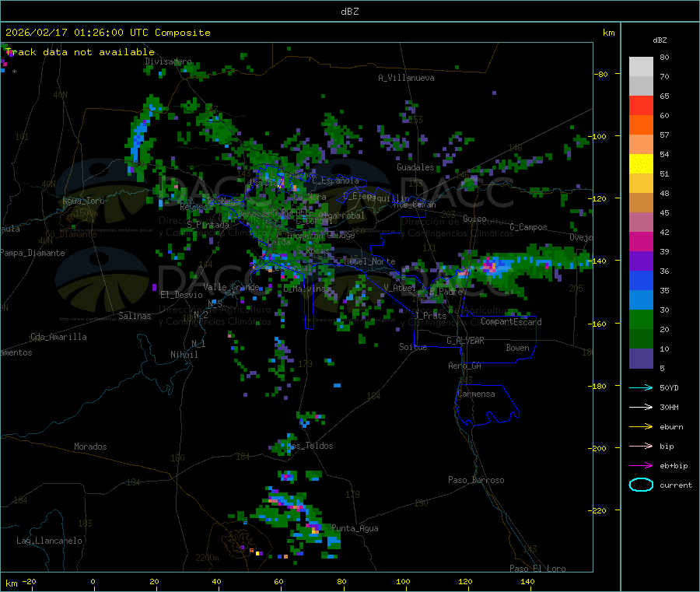Click the green 20-30 dBZ color swatch
This screenshot has height=592, width=700.
[641, 319]
